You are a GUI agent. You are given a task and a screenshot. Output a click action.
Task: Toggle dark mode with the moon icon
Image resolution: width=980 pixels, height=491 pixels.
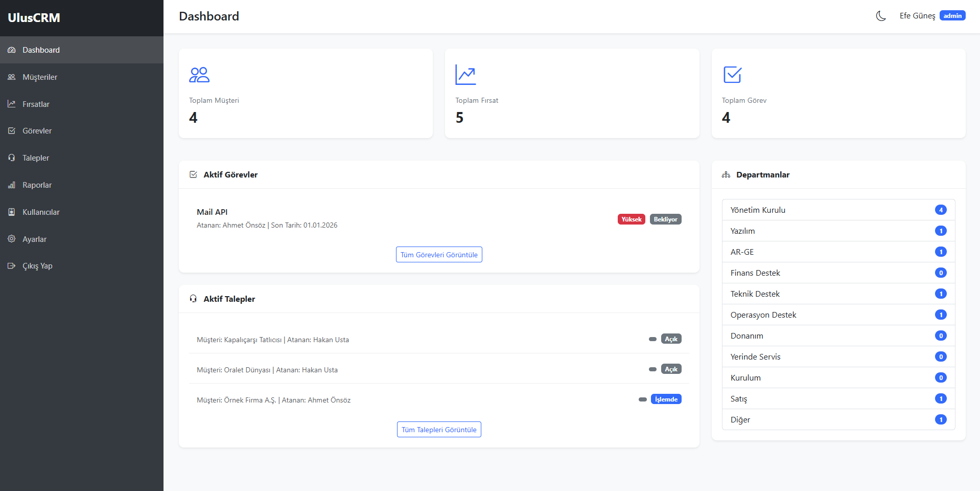(x=880, y=16)
